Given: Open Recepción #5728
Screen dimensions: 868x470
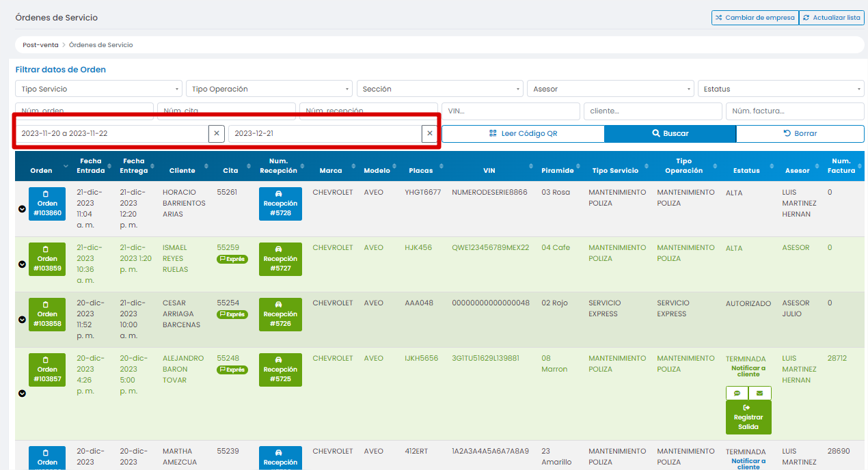Looking at the screenshot, I should pyautogui.click(x=280, y=204).
